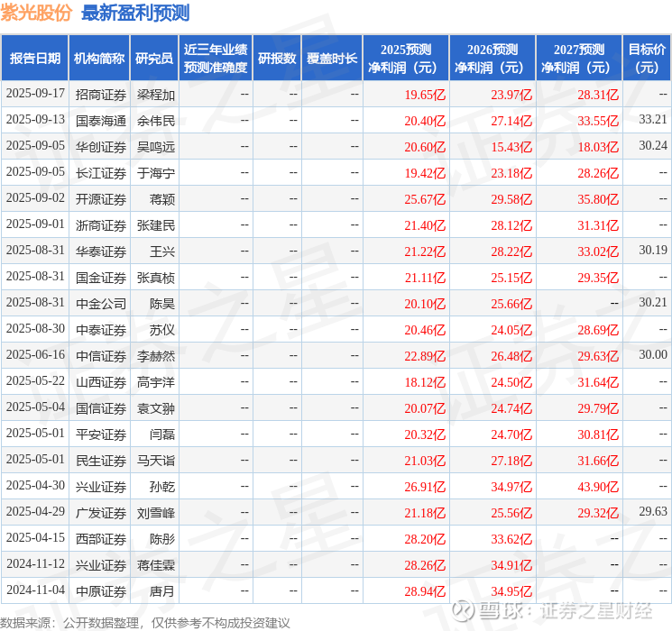Click target price 30.24

coord(653,146)
